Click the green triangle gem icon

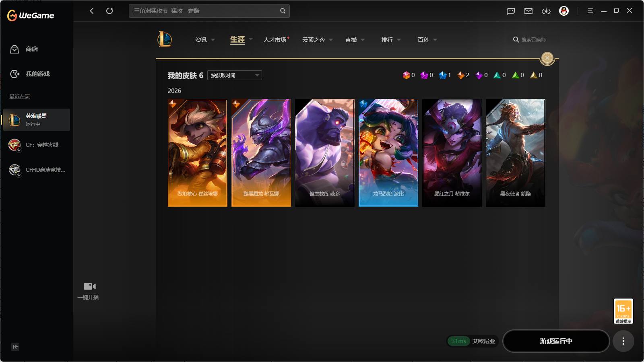tap(516, 75)
